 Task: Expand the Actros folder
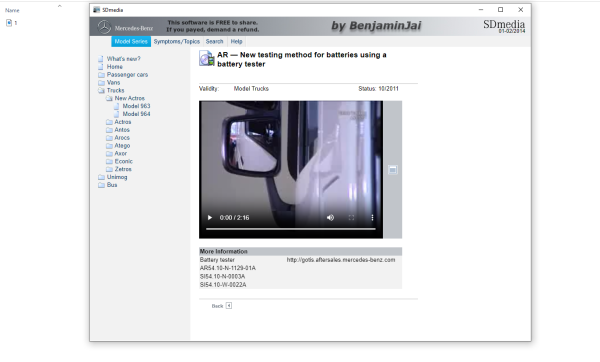point(122,122)
